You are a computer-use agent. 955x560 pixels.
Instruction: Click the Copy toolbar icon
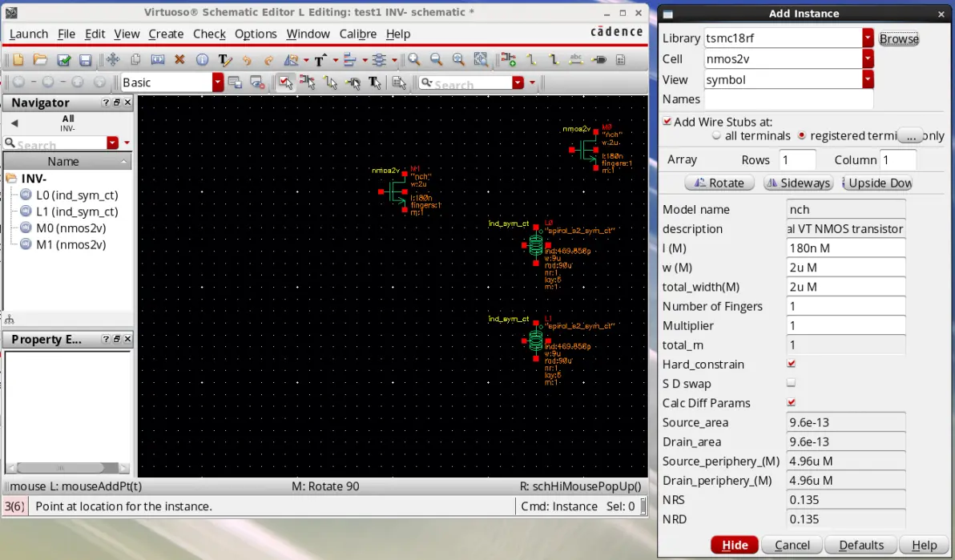[x=135, y=60]
